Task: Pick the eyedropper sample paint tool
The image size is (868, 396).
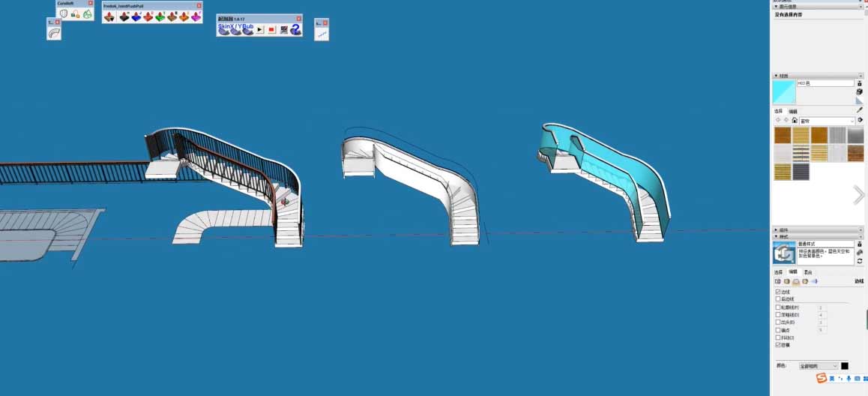Action: click(859, 109)
